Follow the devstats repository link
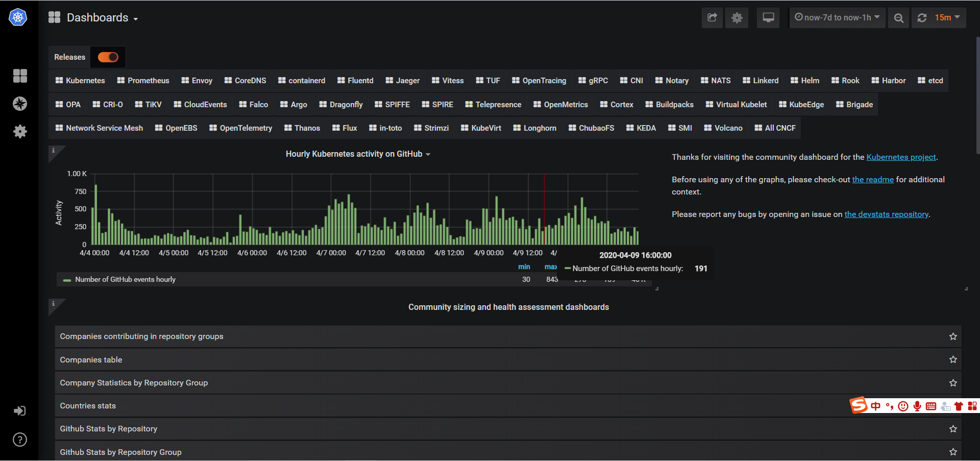Image resolution: width=980 pixels, height=461 pixels. coord(886,214)
